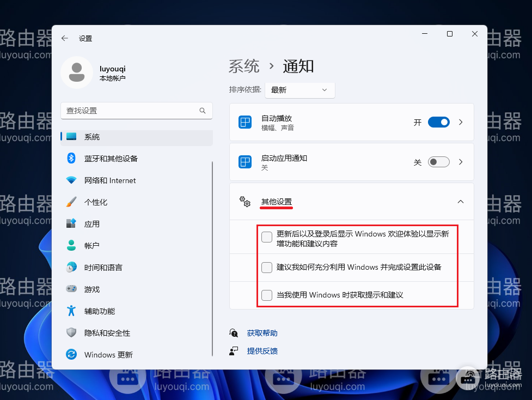Click the 个性化 paintbrush icon
Image resolution: width=532 pixels, height=400 pixels.
(71, 202)
